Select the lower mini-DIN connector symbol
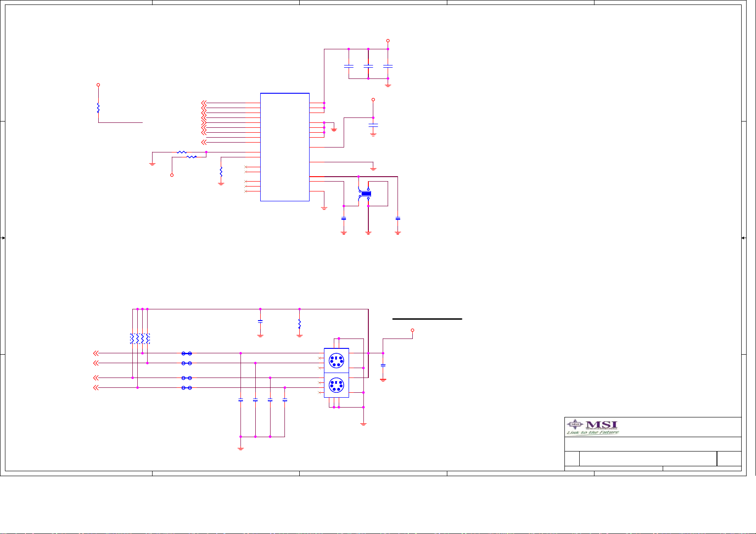This screenshot has width=756, height=534. click(336, 385)
